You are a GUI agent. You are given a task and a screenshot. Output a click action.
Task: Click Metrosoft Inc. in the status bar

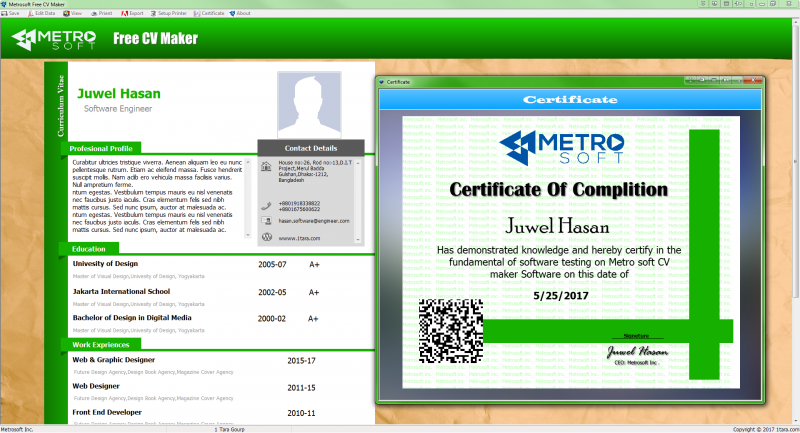click(x=17, y=429)
